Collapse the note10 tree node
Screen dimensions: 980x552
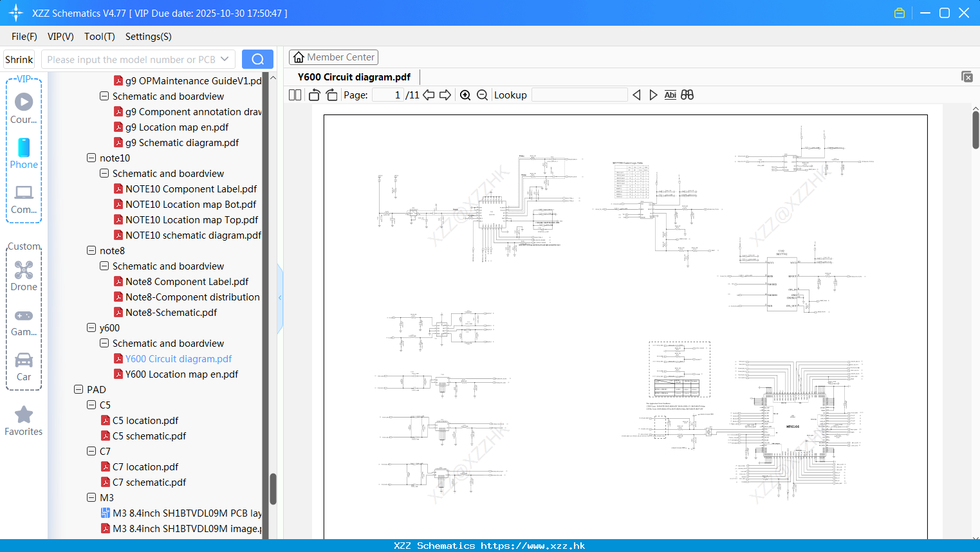pyautogui.click(x=91, y=158)
